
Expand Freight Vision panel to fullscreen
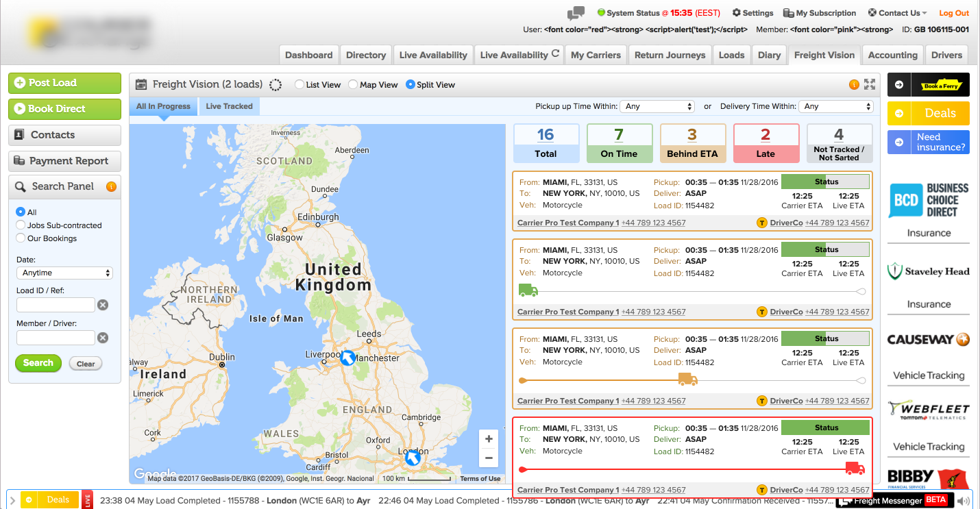click(870, 85)
